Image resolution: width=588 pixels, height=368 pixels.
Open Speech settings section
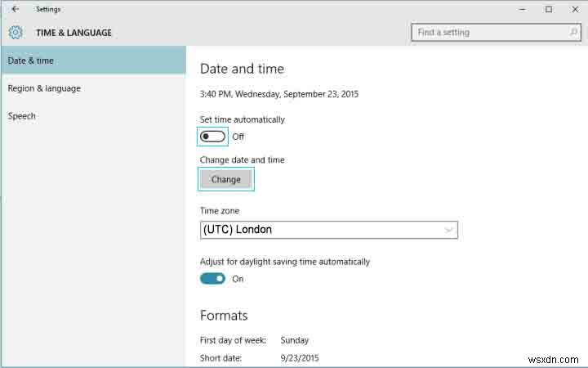(93, 116)
